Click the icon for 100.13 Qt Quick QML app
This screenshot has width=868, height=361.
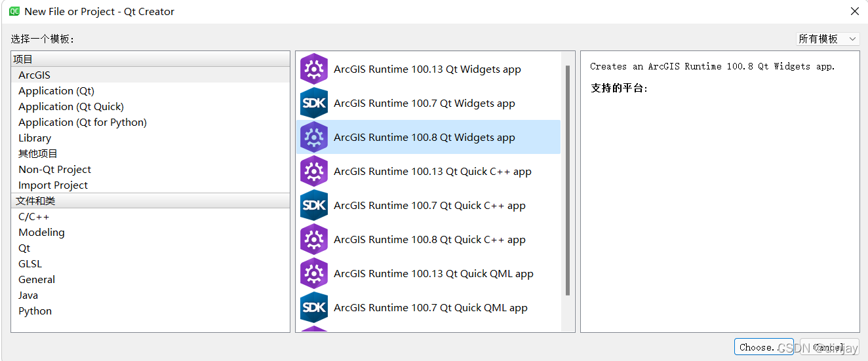pos(314,273)
